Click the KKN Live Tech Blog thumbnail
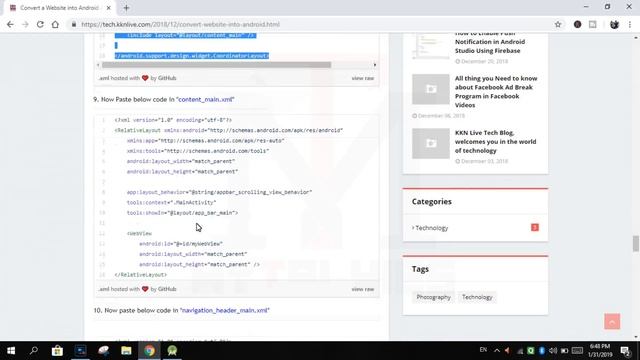 point(431,143)
